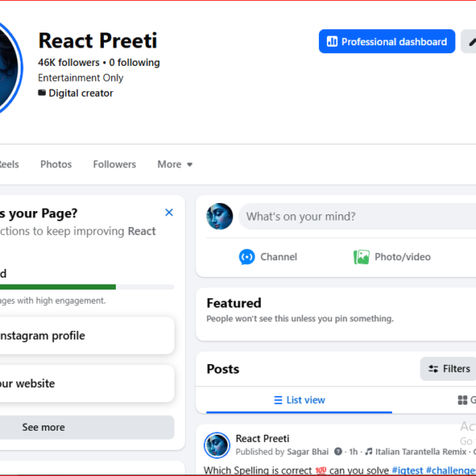Click the React Preeti page title
This screenshot has width=476, height=476.
pyautogui.click(x=98, y=40)
